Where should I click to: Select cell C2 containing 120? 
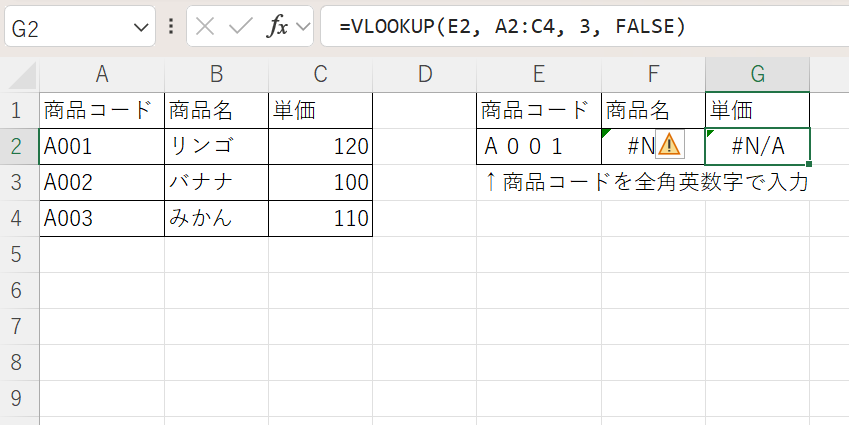tap(321, 147)
